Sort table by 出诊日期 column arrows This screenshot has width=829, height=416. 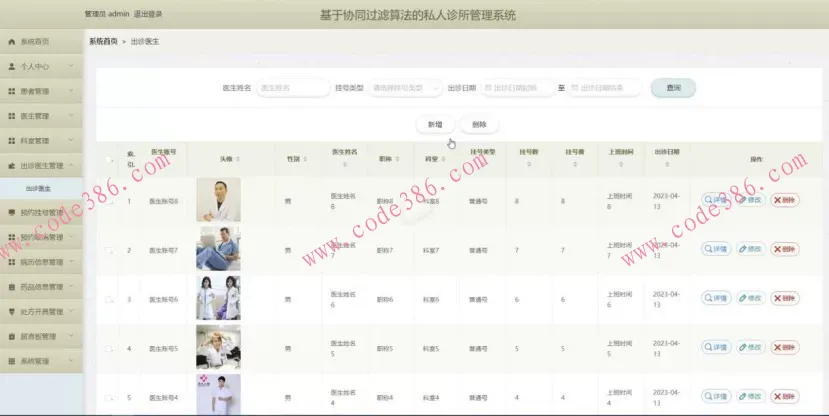point(667,164)
